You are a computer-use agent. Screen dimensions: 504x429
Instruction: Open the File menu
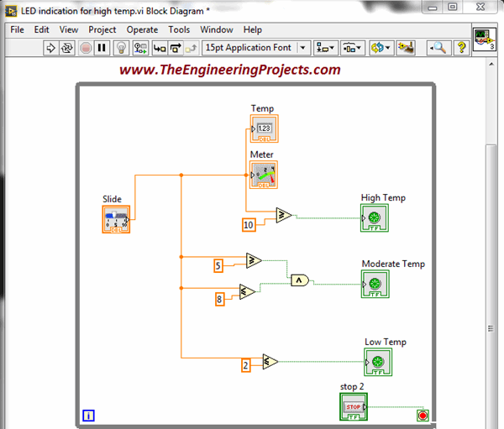pos(17,30)
